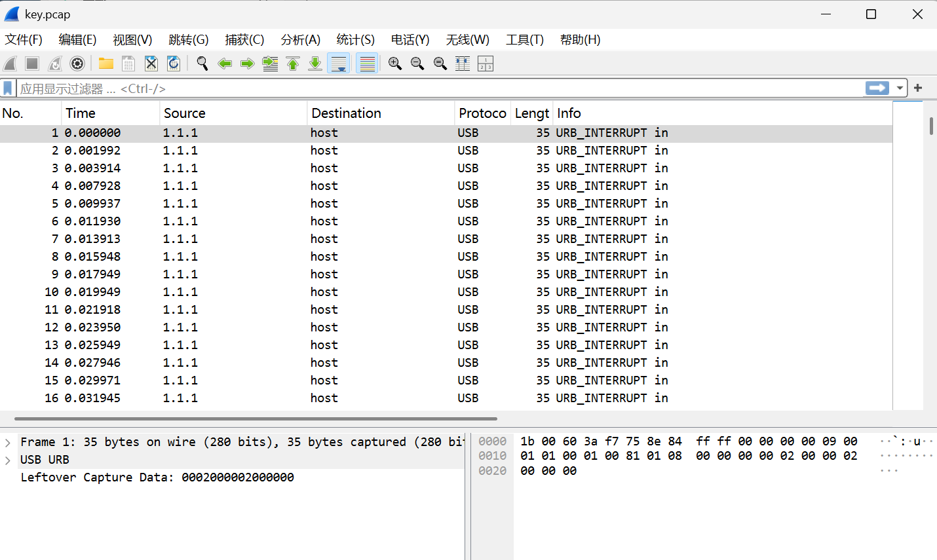Jump to the last packet icon
Screen dimensions: 937x560
315,64
